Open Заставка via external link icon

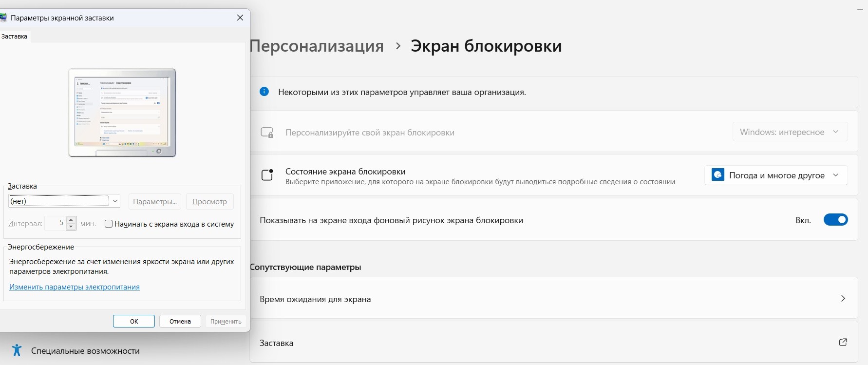(x=843, y=343)
